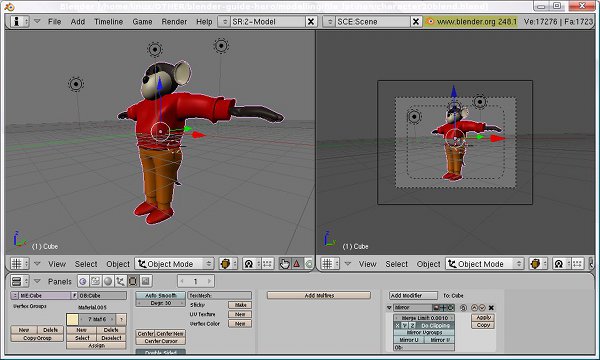Toggle Mirror modifier Z axis
This screenshot has height=360, width=600.
412,326
